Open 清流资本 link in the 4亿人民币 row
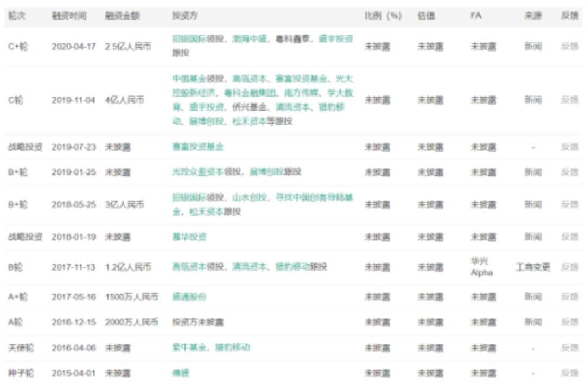 (292, 107)
